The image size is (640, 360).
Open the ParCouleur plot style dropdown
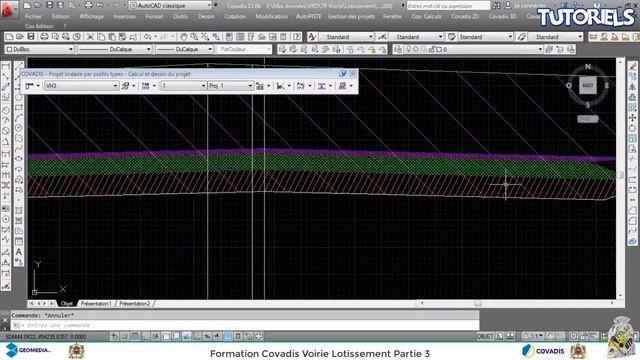tap(244, 49)
